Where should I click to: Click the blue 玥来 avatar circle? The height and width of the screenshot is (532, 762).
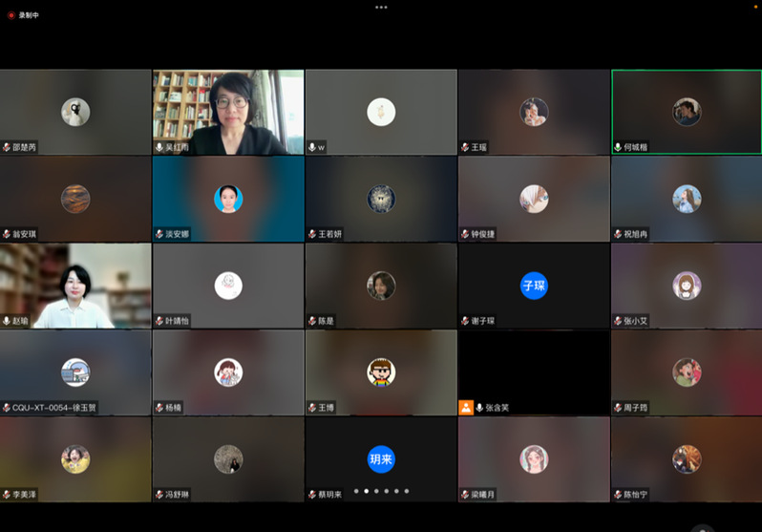[x=381, y=459]
